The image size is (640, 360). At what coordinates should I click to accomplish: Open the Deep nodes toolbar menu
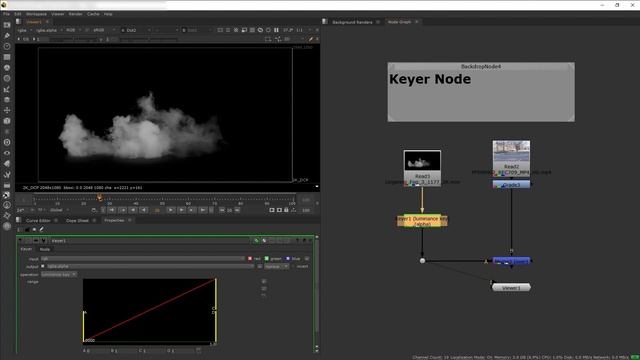click(x=7, y=142)
